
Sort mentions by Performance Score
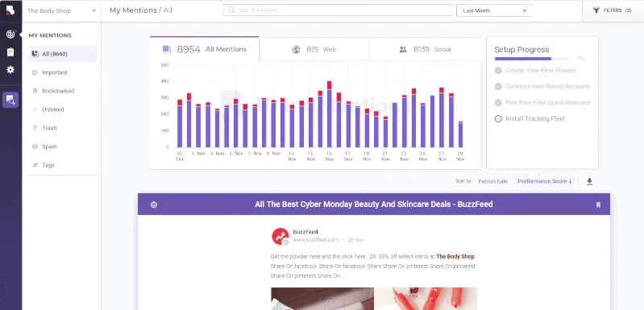click(x=545, y=181)
